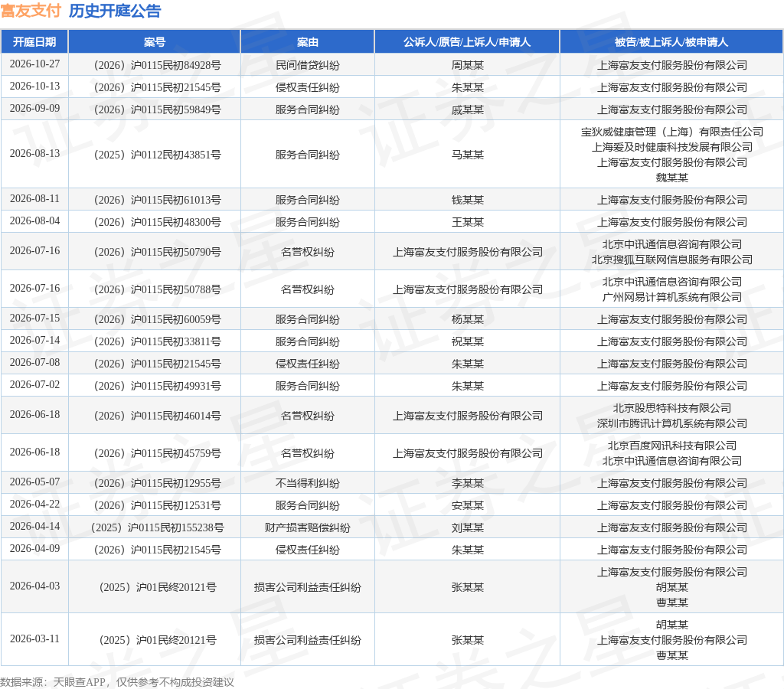Click defendant 北京搜狐互联网信息服务有限公司

672,260
